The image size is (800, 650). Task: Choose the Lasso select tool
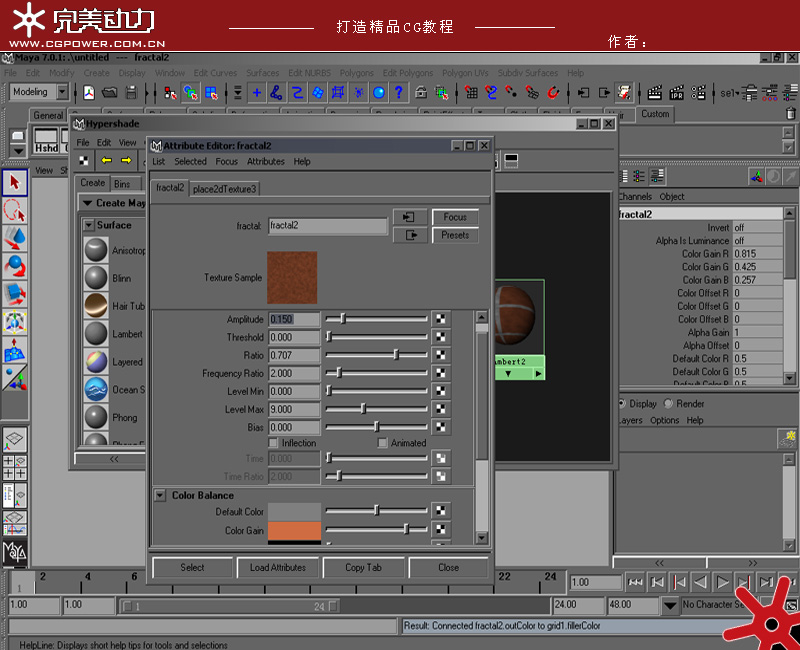click(14, 210)
